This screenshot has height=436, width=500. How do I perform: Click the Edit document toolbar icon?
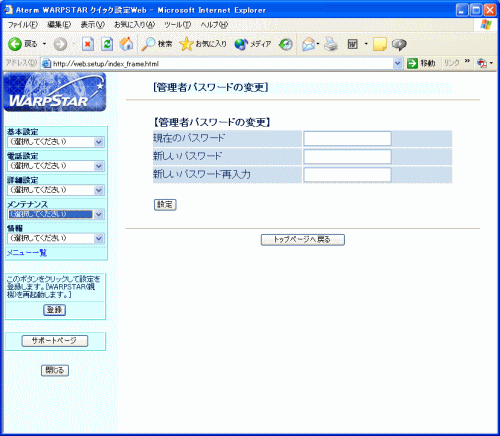(x=353, y=44)
